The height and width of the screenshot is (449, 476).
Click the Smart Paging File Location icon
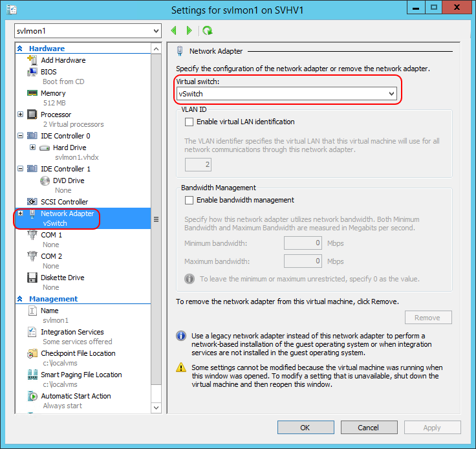coord(32,375)
